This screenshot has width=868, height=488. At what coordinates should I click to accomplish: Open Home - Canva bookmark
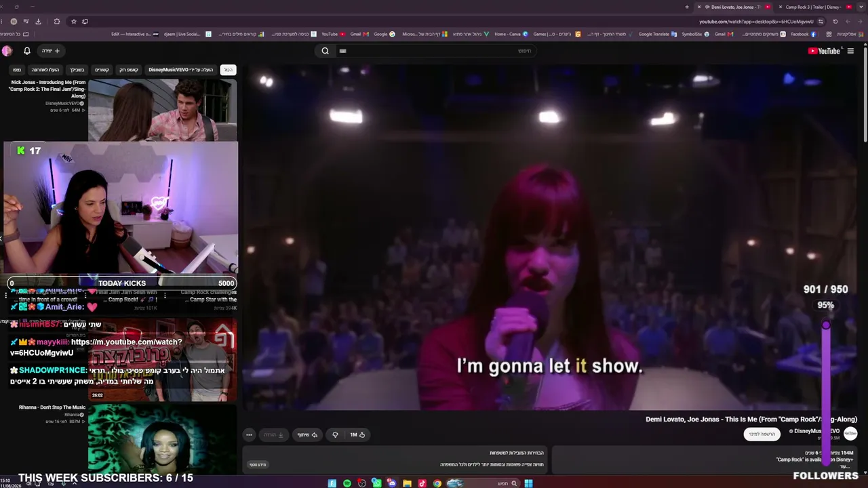click(x=511, y=34)
